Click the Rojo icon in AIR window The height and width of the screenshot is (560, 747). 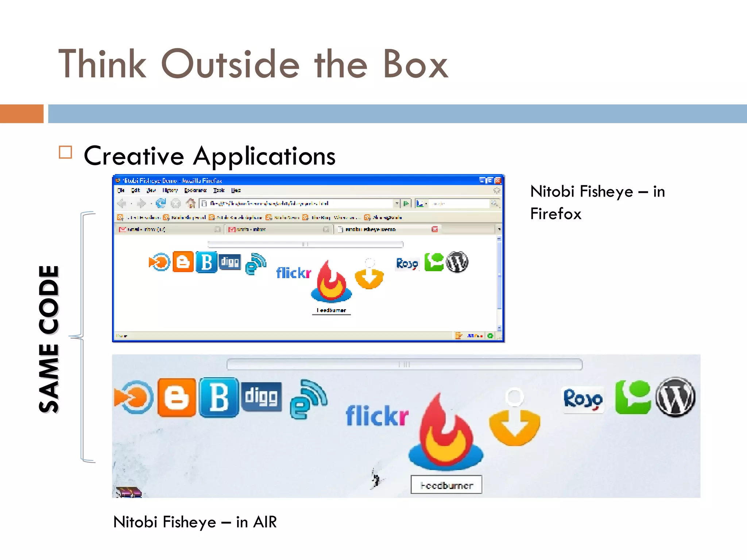(x=583, y=400)
